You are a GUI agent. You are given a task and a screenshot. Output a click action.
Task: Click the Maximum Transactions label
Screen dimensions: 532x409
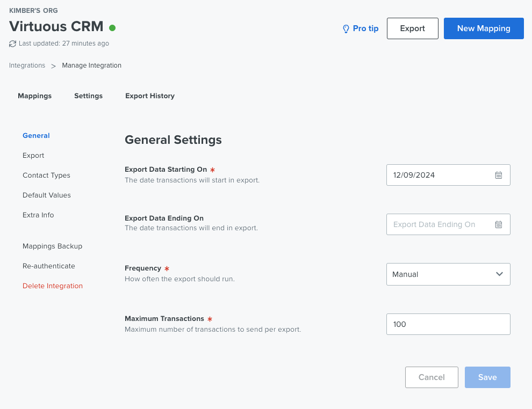pos(164,319)
